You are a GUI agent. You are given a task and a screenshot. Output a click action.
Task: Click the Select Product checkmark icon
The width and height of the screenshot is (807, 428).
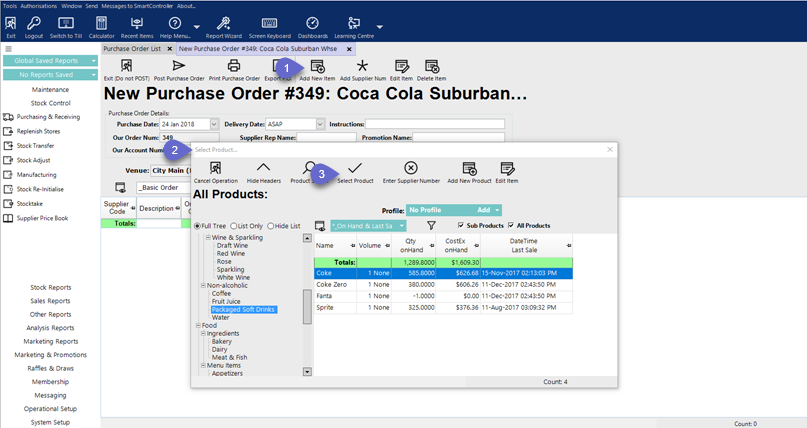tap(355, 168)
